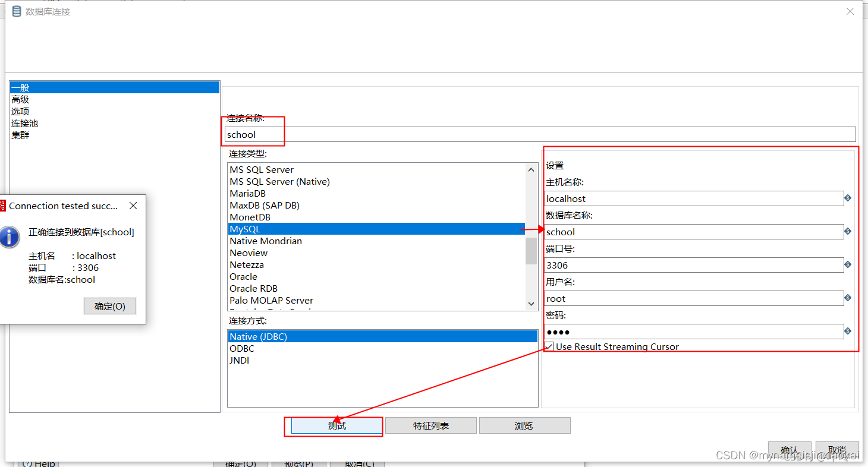Click the 连接名称 input field
The height and width of the screenshot is (467, 868).
click(x=540, y=134)
